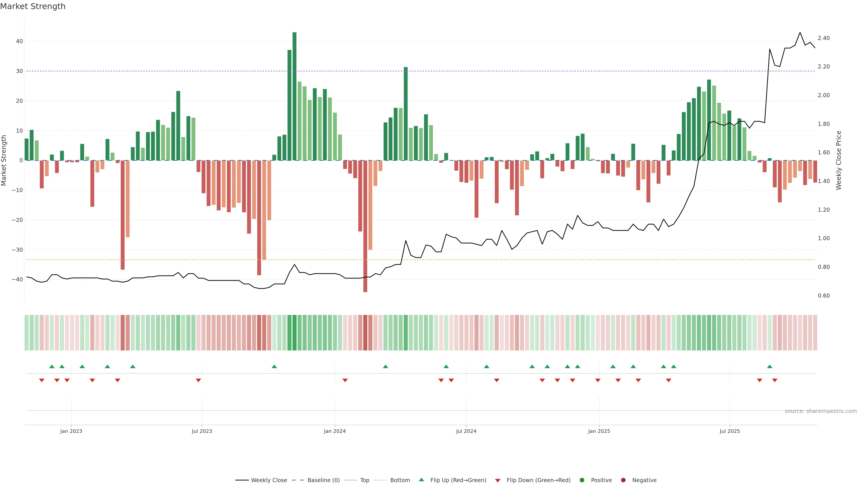Click the flip-down triangle just before Jul 2023
This screenshot has height=488, width=868.
(x=198, y=380)
